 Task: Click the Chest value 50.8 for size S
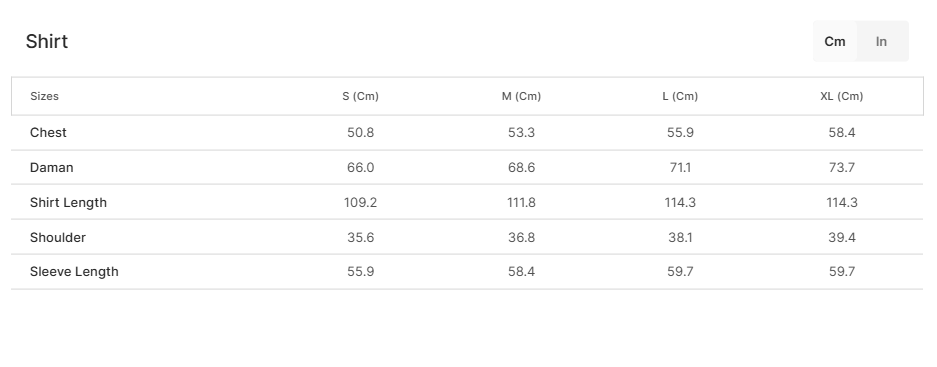[360, 133]
